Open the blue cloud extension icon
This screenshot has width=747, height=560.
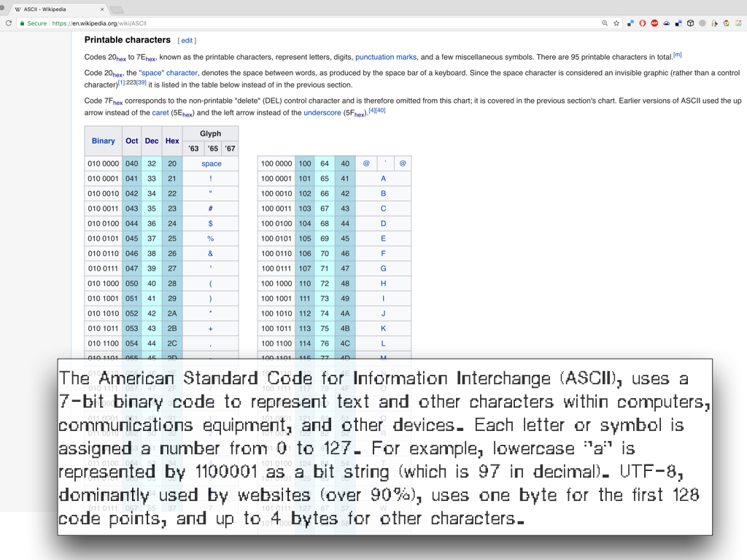[667, 23]
